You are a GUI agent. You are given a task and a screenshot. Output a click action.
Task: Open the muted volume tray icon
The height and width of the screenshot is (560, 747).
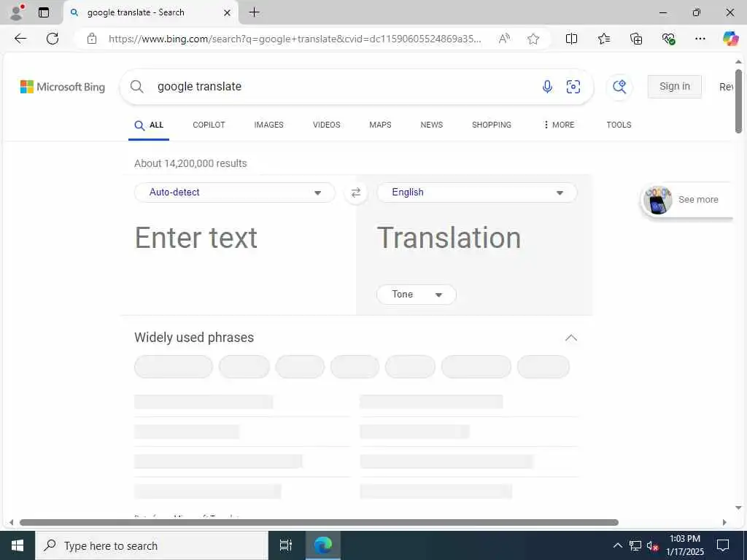pyautogui.click(x=652, y=545)
